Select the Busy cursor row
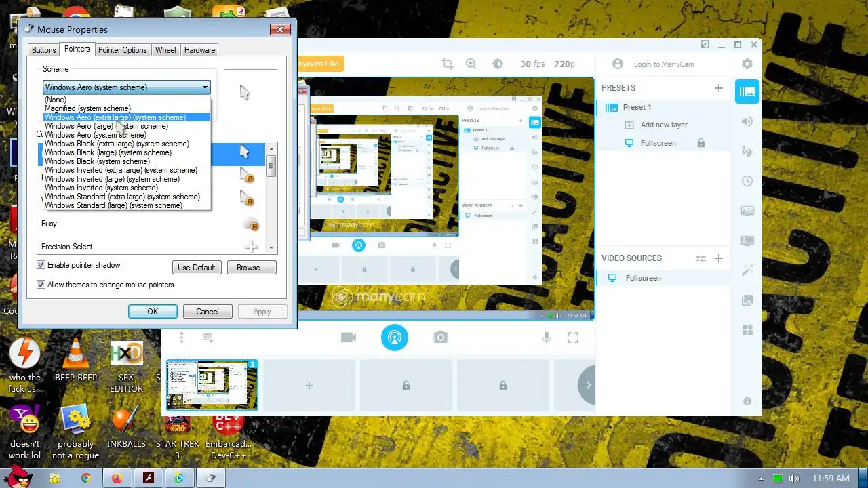Image resolution: width=868 pixels, height=488 pixels. pos(153,224)
